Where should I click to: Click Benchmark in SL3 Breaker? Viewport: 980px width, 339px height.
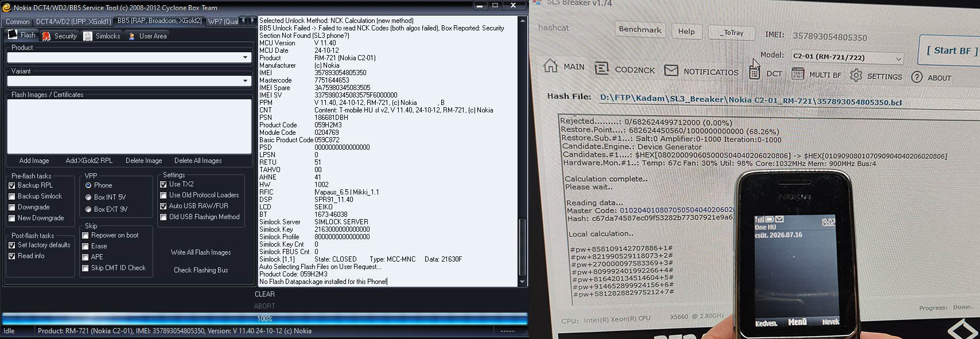[640, 29]
